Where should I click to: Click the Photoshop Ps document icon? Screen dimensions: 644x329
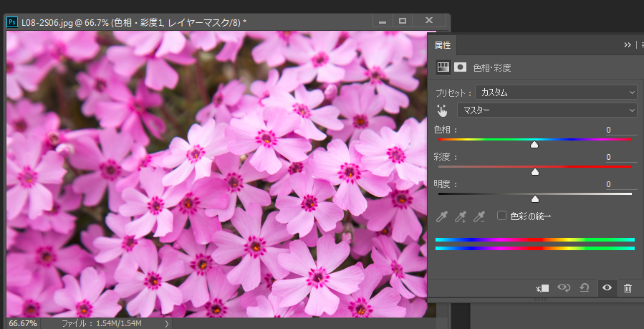12,22
